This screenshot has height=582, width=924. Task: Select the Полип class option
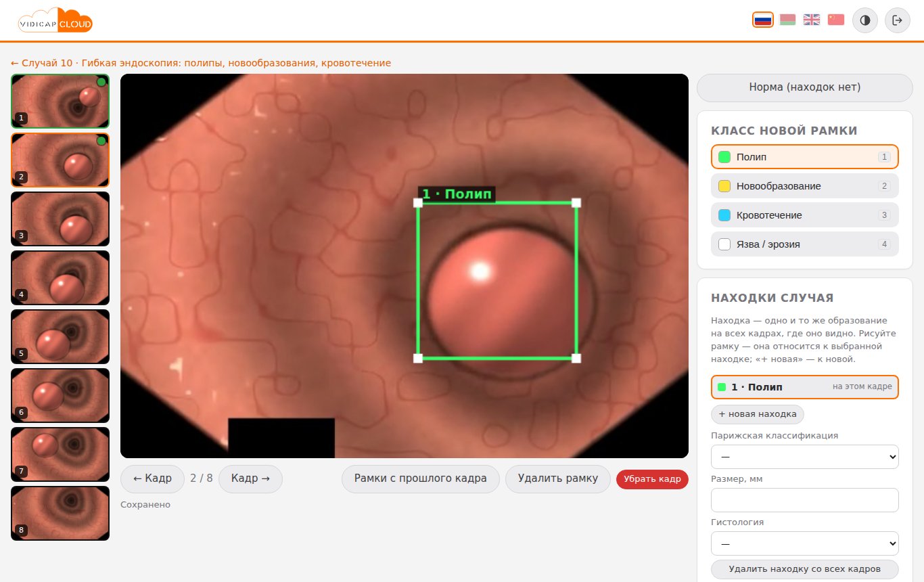tap(805, 156)
